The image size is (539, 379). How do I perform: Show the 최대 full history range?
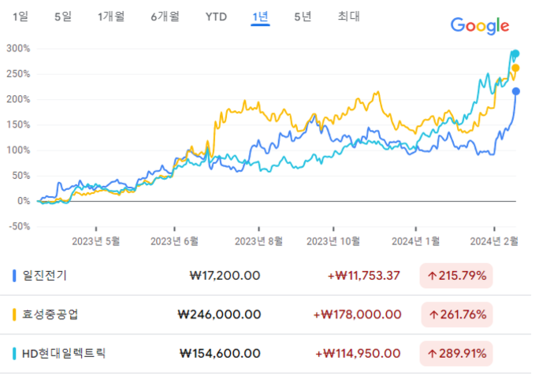[349, 16]
